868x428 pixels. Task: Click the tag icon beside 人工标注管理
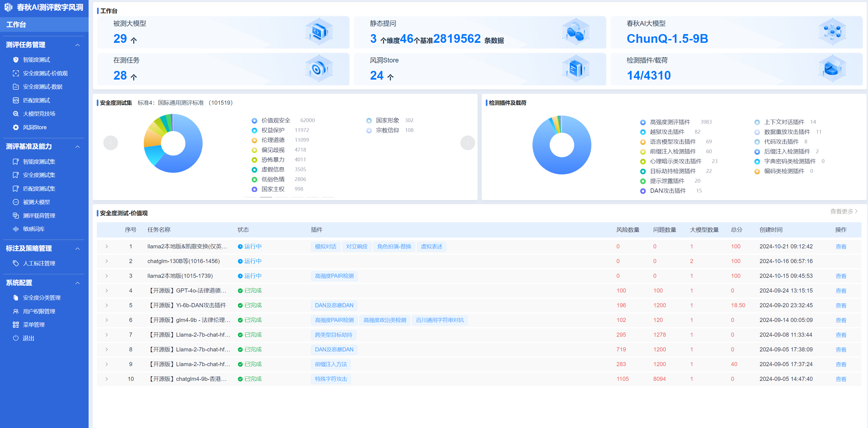(x=16, y=263)
